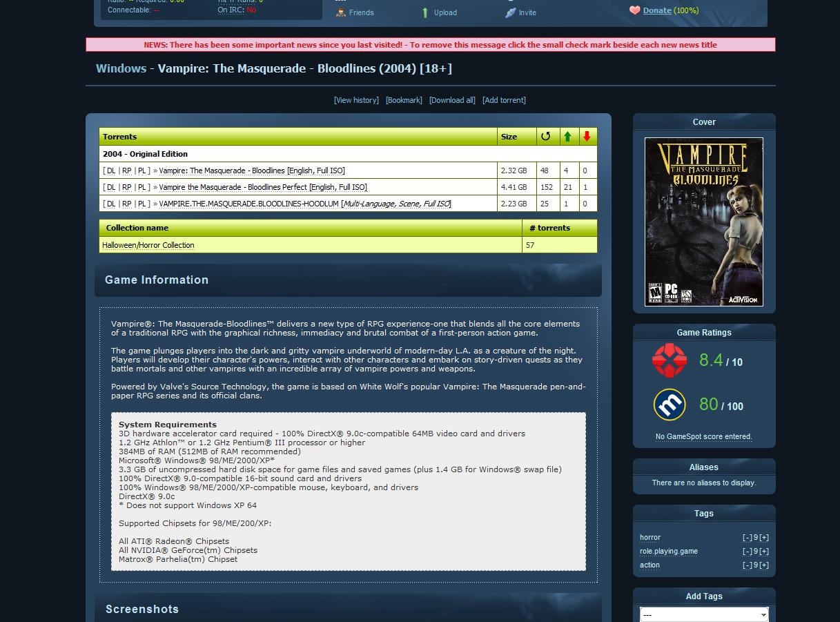The height and width of the screenshot is (622, 840).
Task: Click the 4.41 GB size cell
Action: tap(517, 187)
